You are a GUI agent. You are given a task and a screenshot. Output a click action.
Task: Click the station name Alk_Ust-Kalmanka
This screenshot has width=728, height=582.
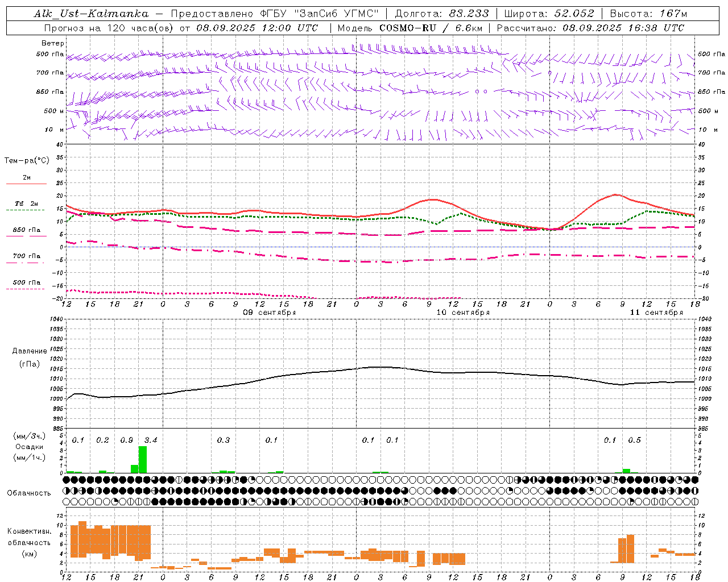pos(91,14)
